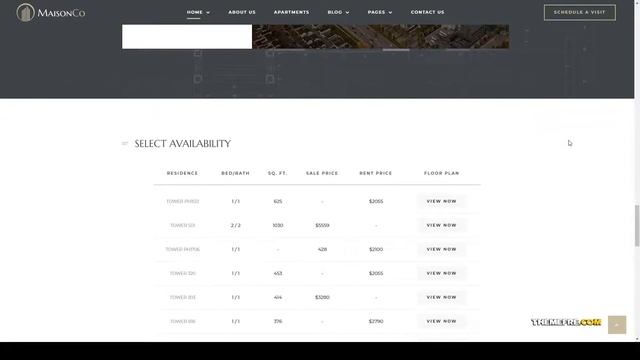Click the $3200 sale price cell
The image size is (640, 360).
(x=322, y=297)
